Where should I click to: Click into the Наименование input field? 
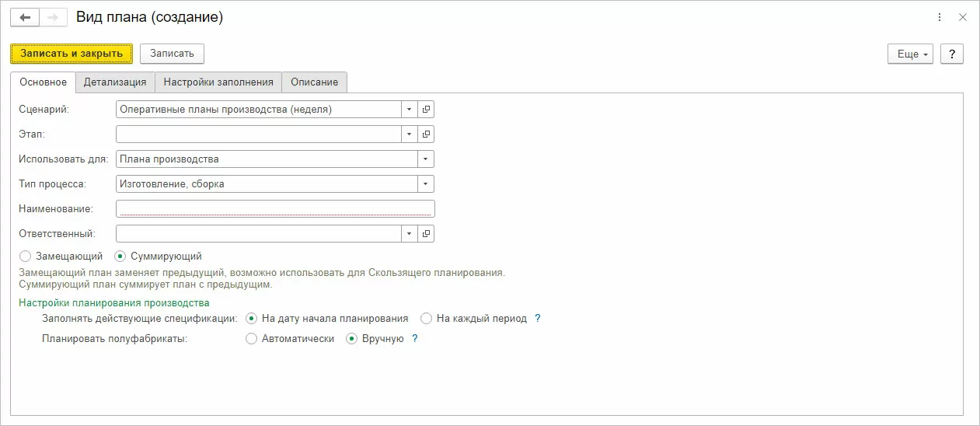click(x=274, y=208)
